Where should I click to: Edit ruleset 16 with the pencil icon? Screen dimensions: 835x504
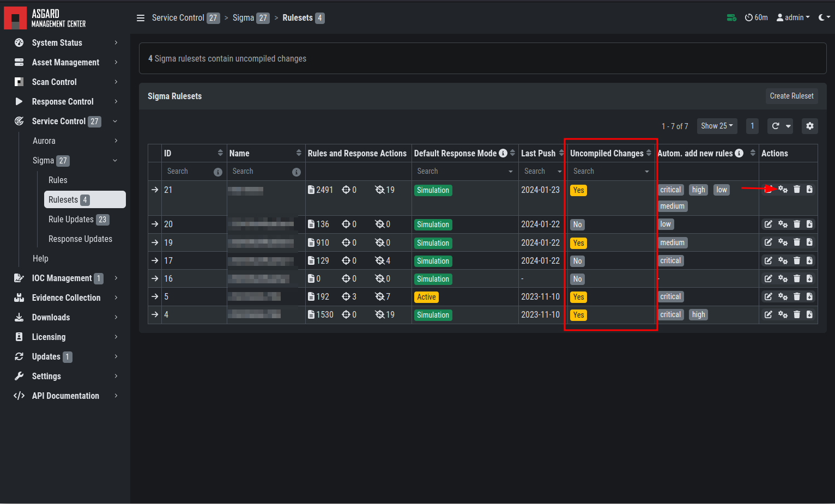[768, 279]
